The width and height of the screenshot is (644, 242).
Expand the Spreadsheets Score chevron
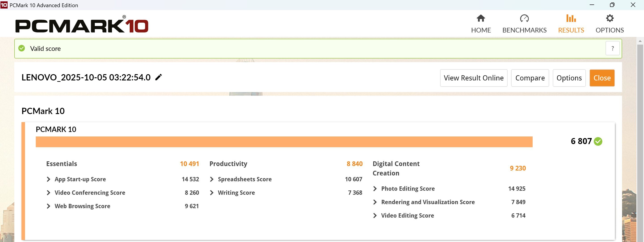pos(212,179)
